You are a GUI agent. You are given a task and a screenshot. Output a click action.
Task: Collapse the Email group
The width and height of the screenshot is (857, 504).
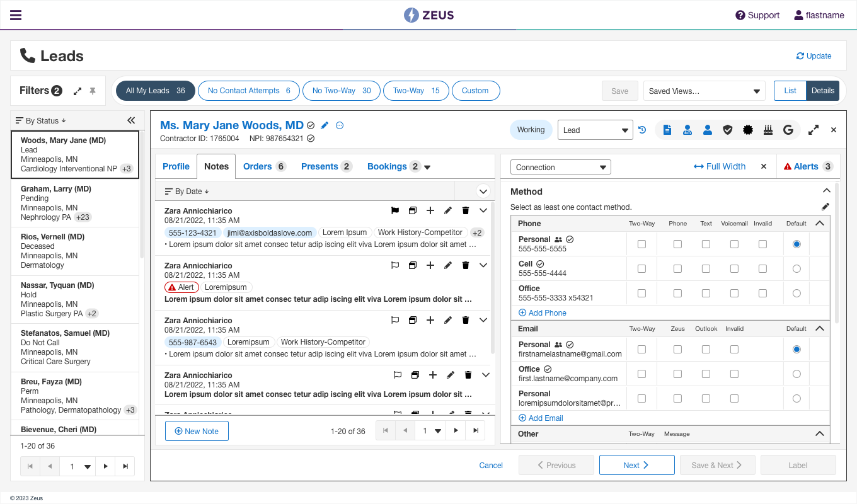[820, 328]
